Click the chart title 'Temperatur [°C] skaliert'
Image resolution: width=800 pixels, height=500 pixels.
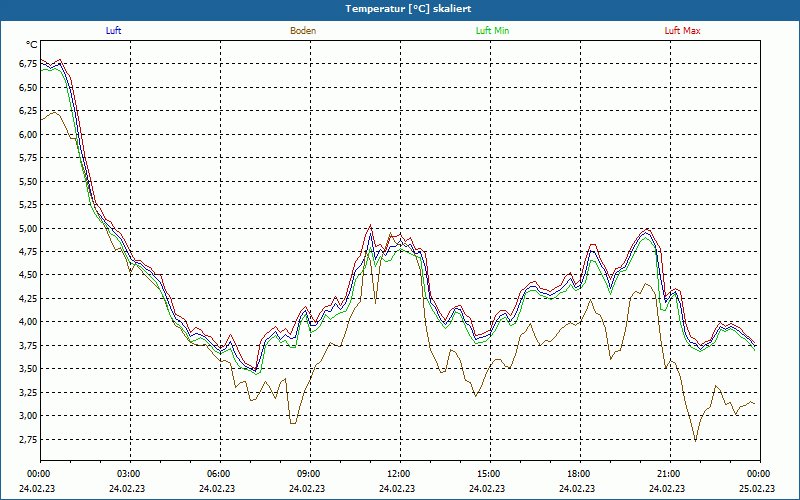[408, 9]
